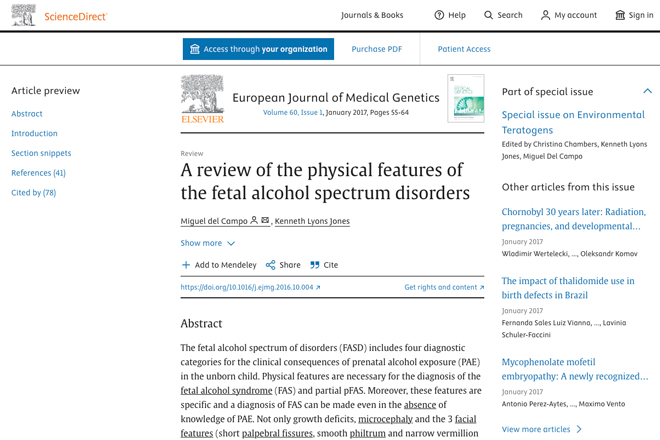
Task: Click the Cite quotation icon
Action: tap(315, 265)
